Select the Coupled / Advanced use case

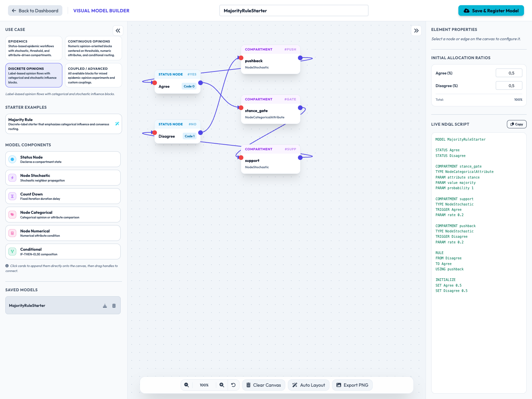coord(93,75)
